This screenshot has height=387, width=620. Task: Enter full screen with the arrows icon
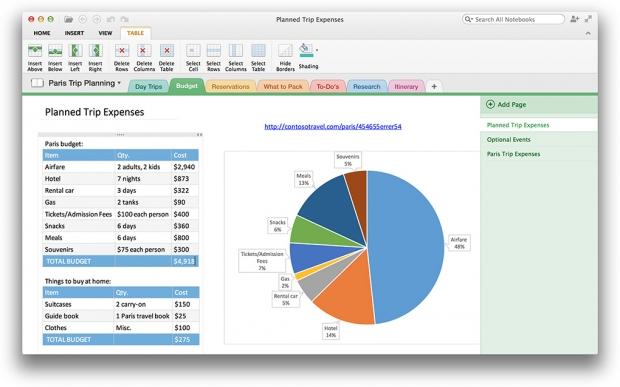(588, 19)
